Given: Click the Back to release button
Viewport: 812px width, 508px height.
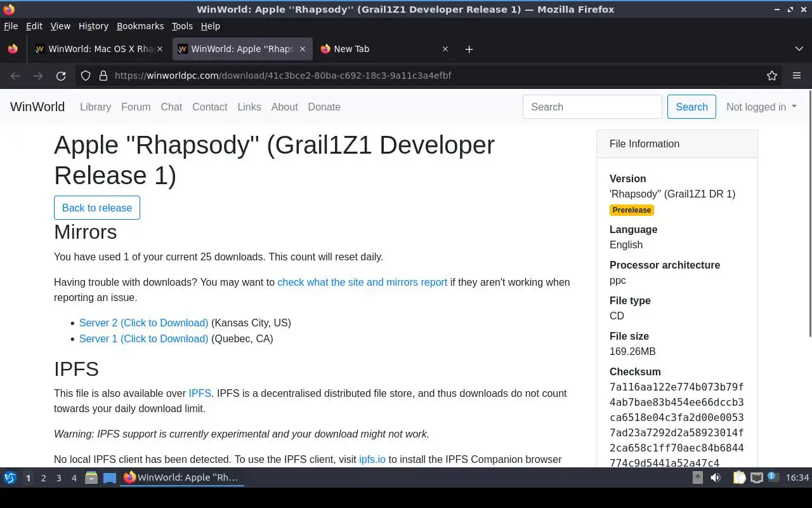Looking at the screenshot, I should 97,208.
